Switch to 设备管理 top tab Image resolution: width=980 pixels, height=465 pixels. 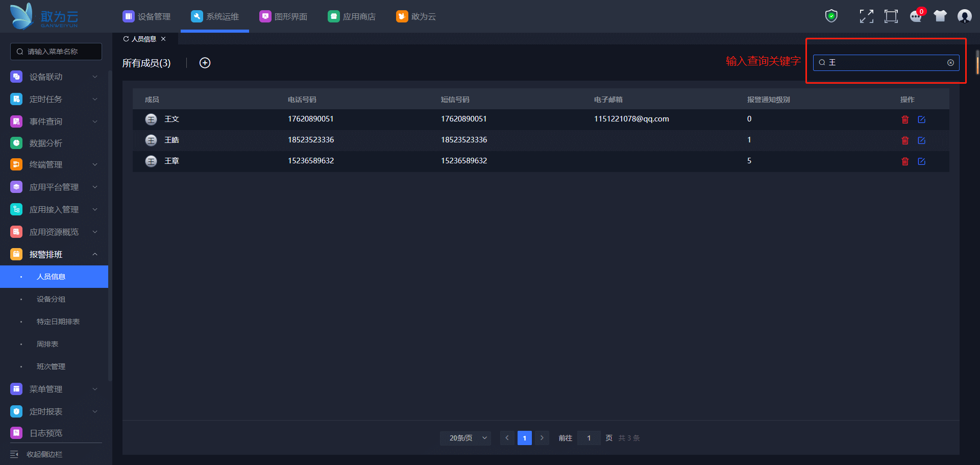[x=147, y=16]
